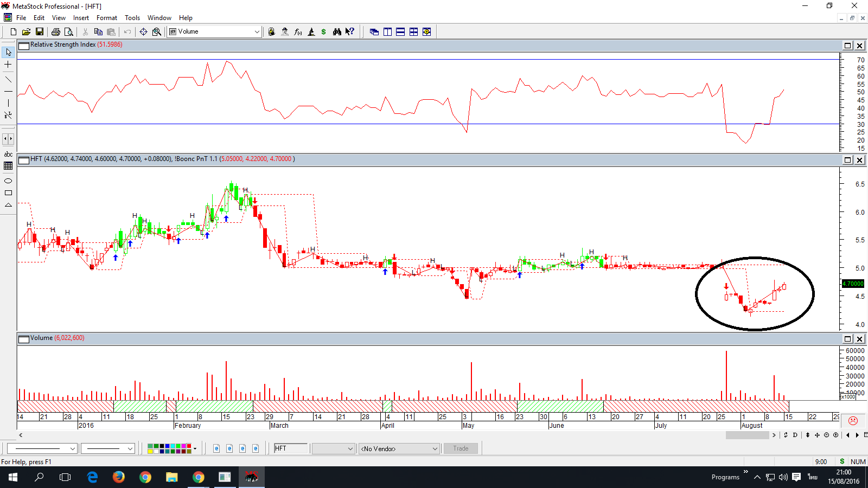Maximize the Relative Strength Index pane
Image resolution: width=868 pixels, height=488 pixels.
tap(848, 46)
